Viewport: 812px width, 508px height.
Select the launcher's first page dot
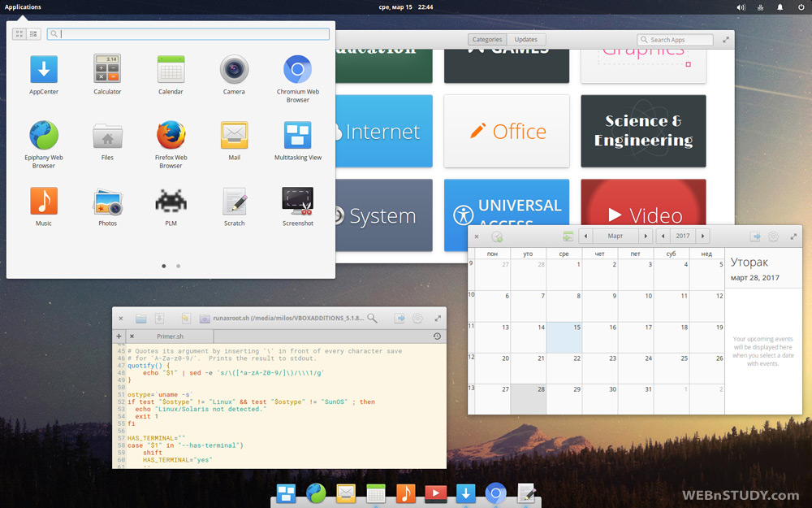[x=164, y=266]
